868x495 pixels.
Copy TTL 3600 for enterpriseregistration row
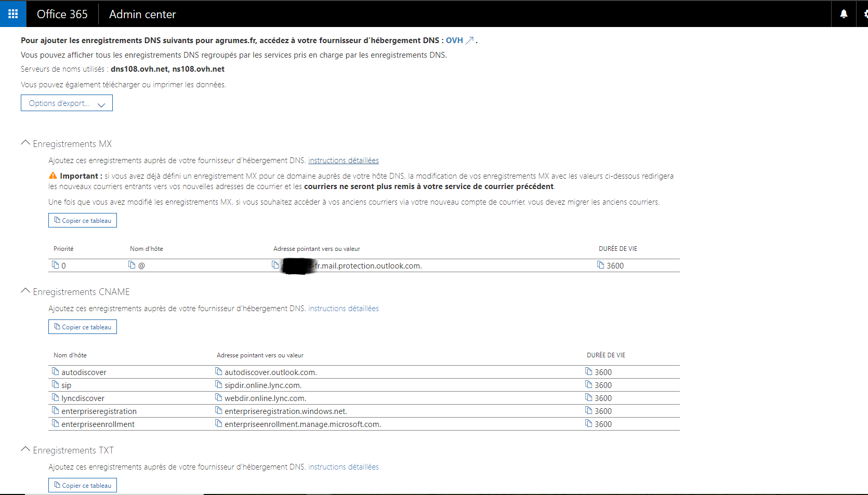tap(588, 410)
